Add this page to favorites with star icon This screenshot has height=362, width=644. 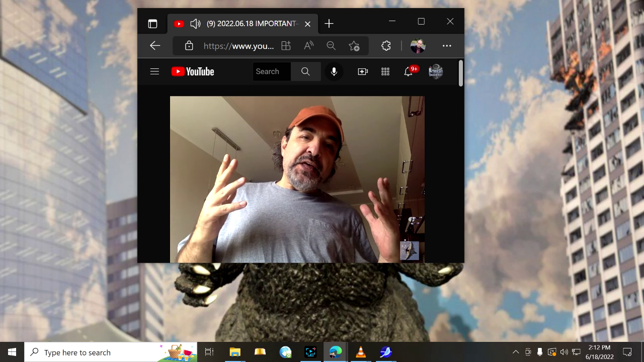354,46
